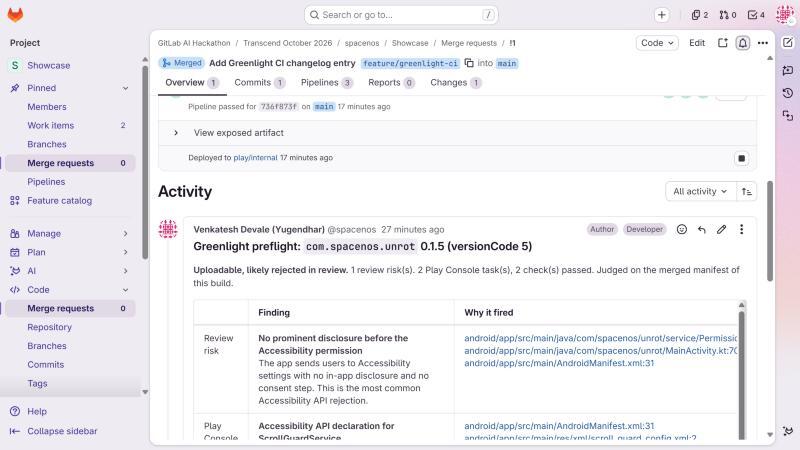The width and height of the screenshot is (800, 450).
Task: Switch to the Changes tab
Action: 455,83
